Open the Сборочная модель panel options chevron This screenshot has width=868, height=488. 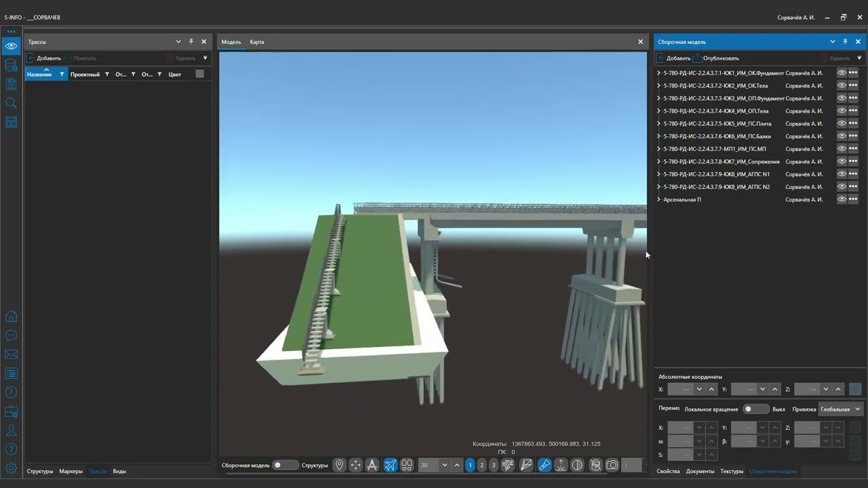click(x=833, y=41)
